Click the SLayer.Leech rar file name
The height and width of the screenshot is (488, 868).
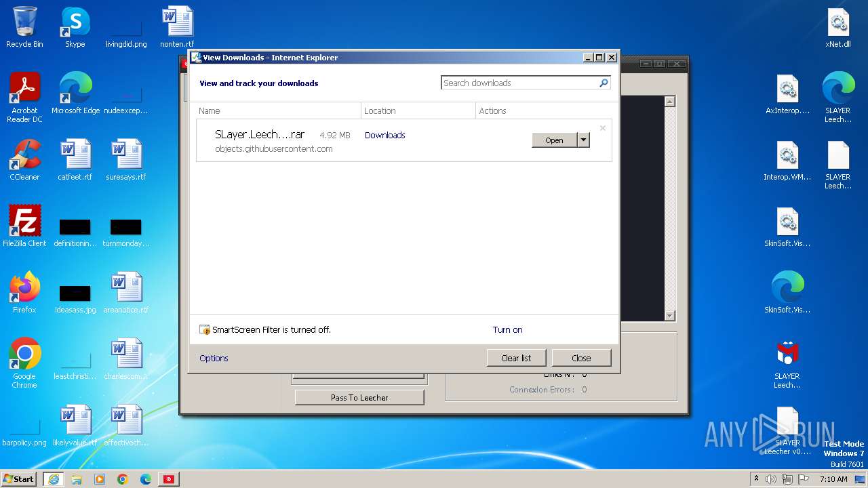tap(260, 134)
